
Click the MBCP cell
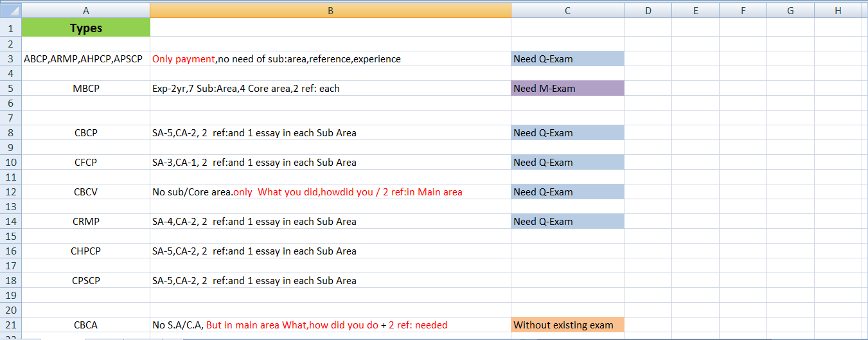pyautogui.click(x=85, y=89)
